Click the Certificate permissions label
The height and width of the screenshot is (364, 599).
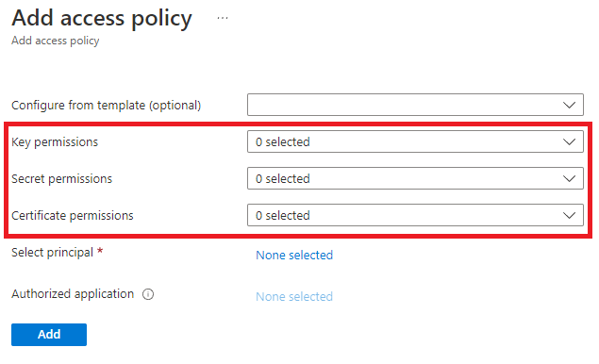click(73, 216)
